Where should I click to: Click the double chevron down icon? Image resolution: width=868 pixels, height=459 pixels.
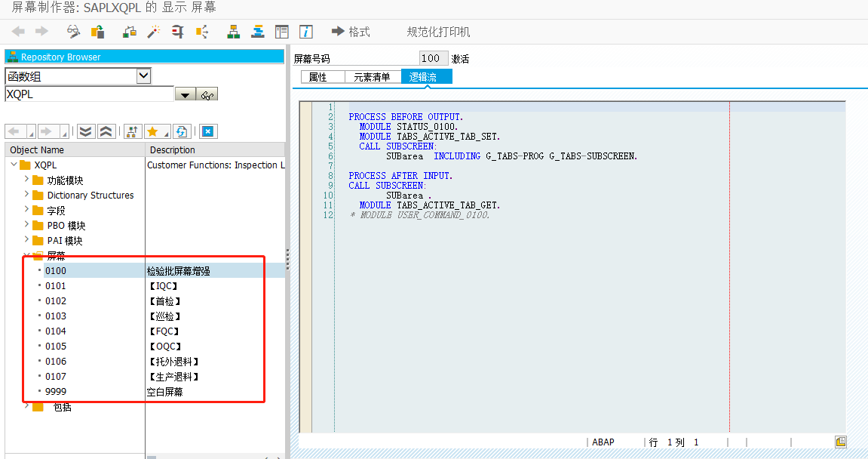(x=85, y=131)
